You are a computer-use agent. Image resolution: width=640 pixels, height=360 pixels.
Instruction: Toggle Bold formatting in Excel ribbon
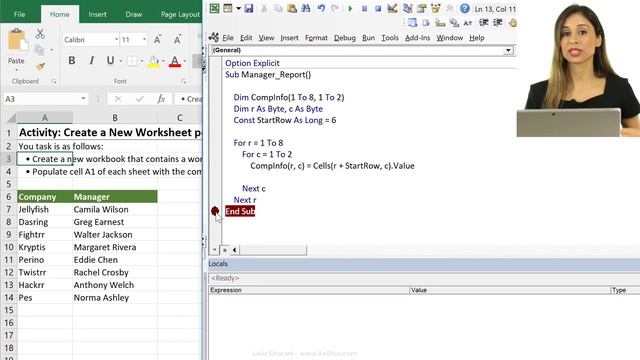tap(72, 61)
